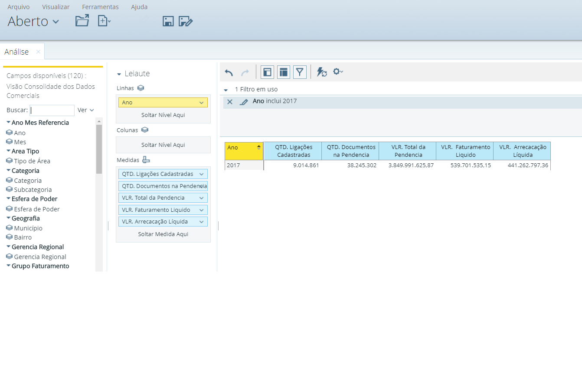Switch to the Análise tab
Viewport: 582px width, 392px height.
[x=16, y=52]
